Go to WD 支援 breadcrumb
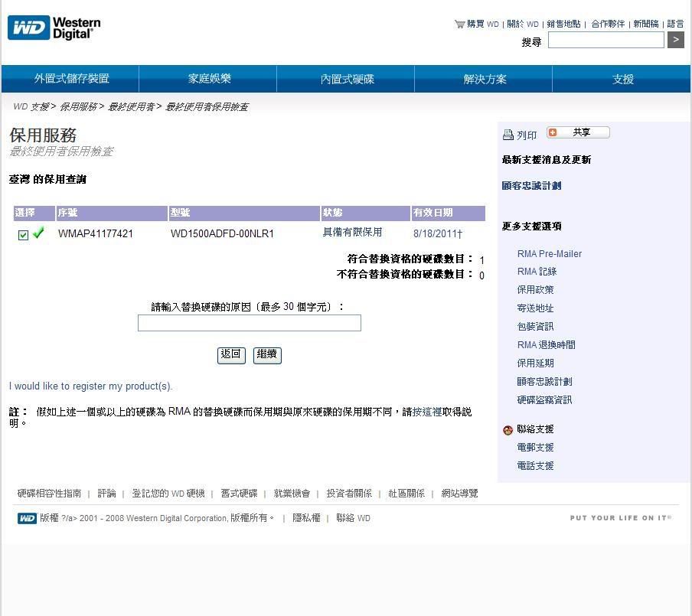The width and height of the screenshot is (692, 616). click(x=31, y=107)
